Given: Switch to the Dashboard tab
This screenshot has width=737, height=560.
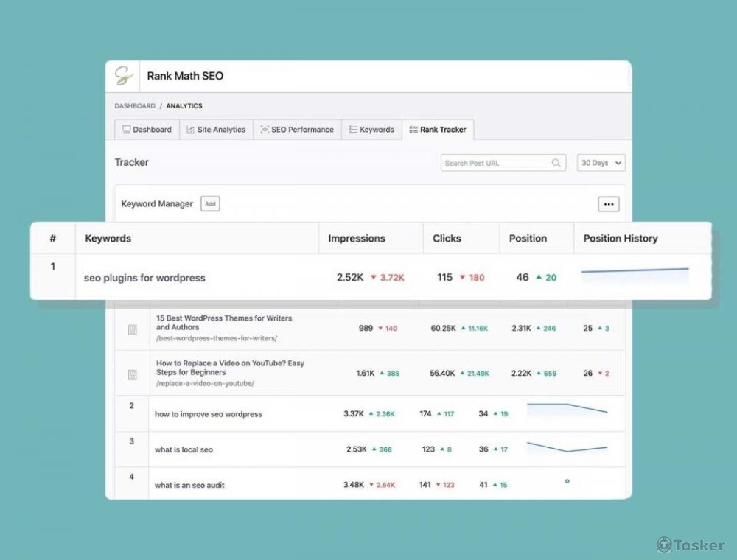Looking at the screenshot, I should point(147,130).
